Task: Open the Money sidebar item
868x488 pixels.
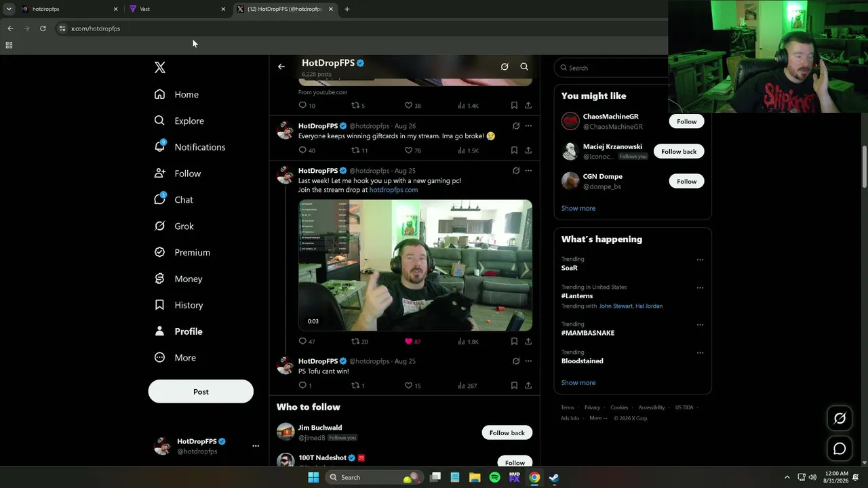Action: pyautogui.click(x=178, y=279)
